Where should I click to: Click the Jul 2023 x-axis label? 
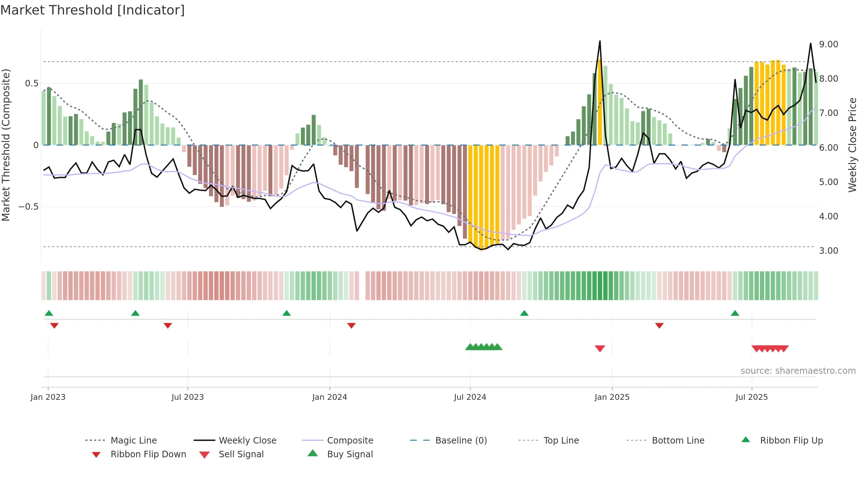188,397
